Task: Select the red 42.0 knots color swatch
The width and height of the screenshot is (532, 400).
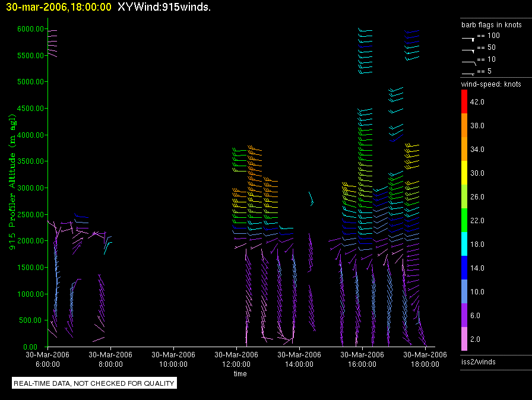Action: tap(465, 101)
